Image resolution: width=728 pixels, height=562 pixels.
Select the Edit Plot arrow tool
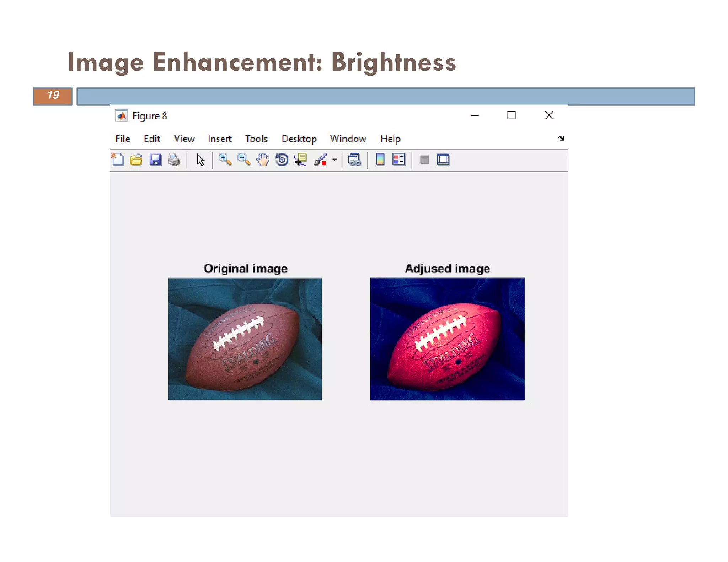200,160
